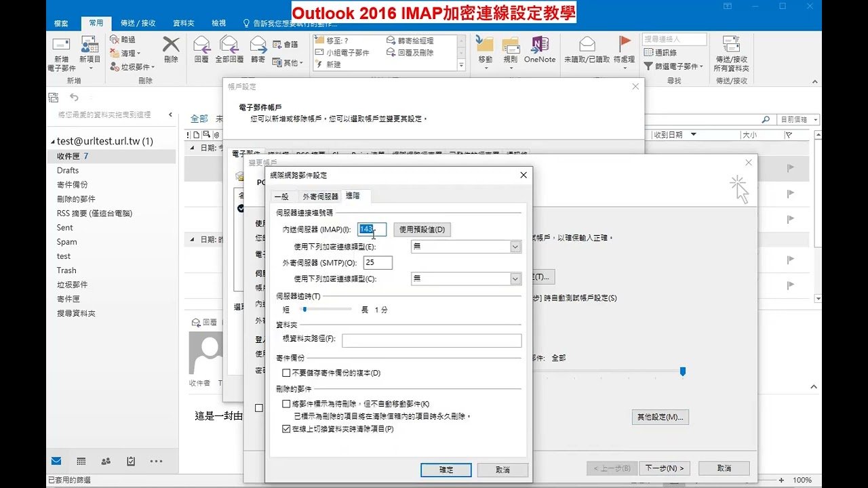Select 'Reply & Delete' (回覆及刪除) quick step
868x488 pixels.
(x=410, y=52)
